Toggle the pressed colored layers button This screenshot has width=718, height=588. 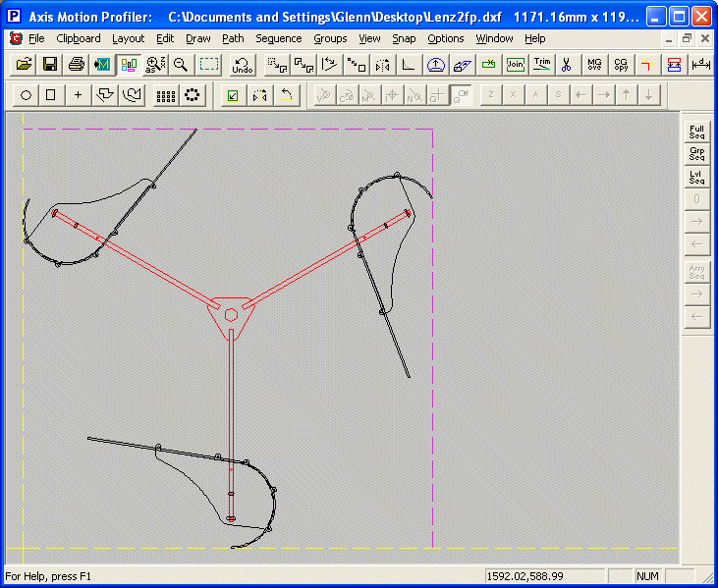(x=129, y=65)
